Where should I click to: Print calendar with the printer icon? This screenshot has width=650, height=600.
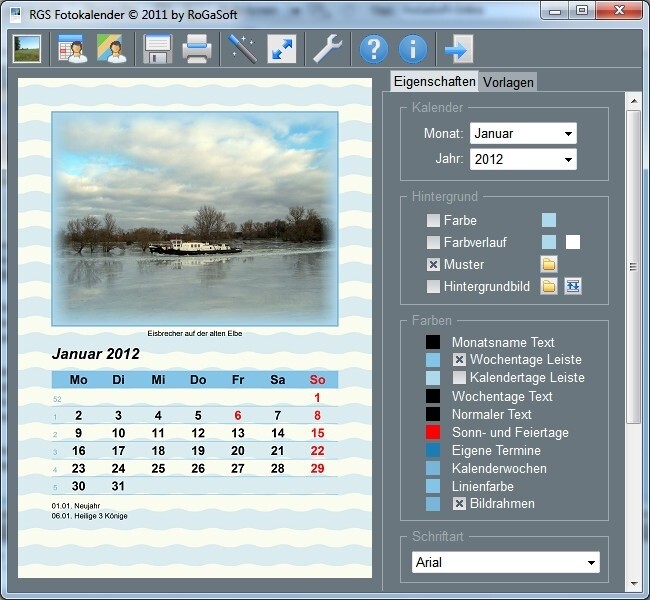coord(197,49)
